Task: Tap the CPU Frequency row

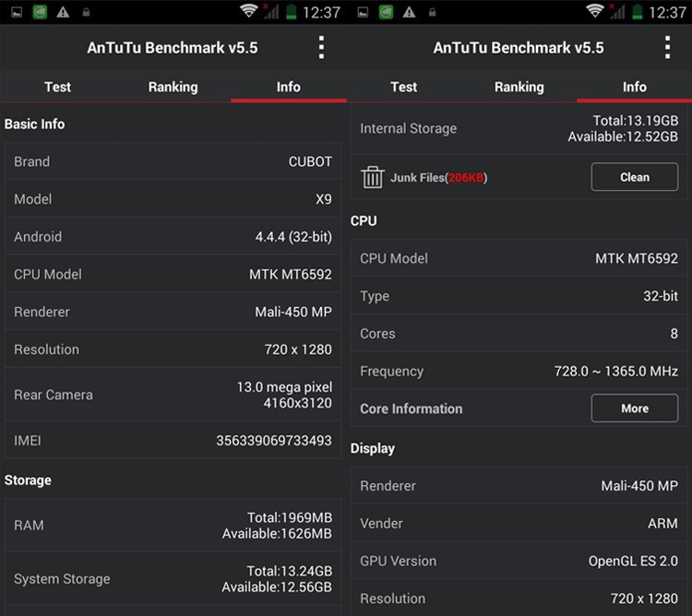Action: (519, 372)
